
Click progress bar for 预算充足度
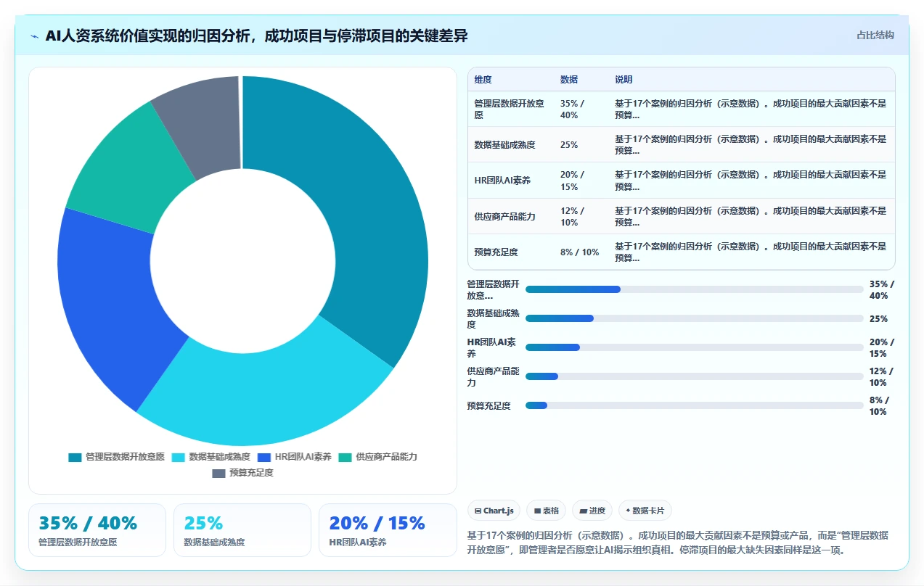coord(695,405)
